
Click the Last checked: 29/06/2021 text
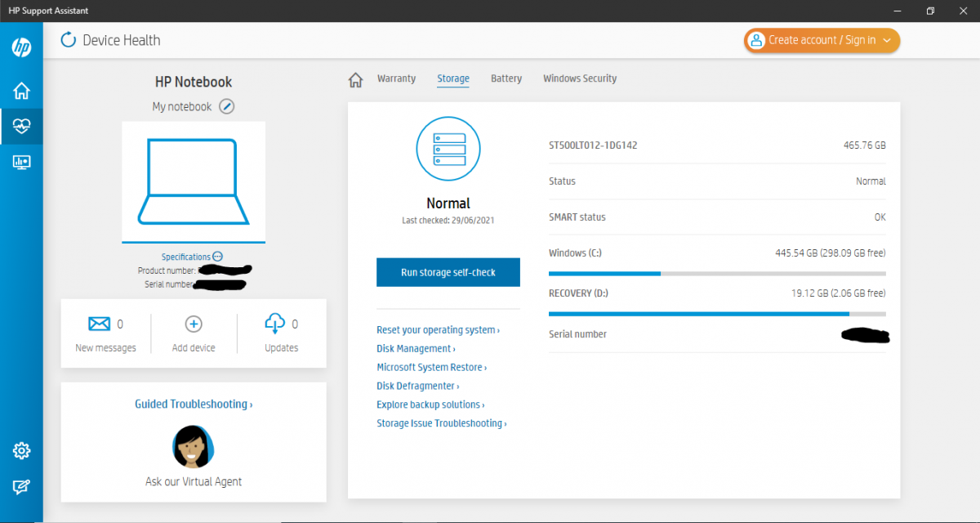[448, 221]
